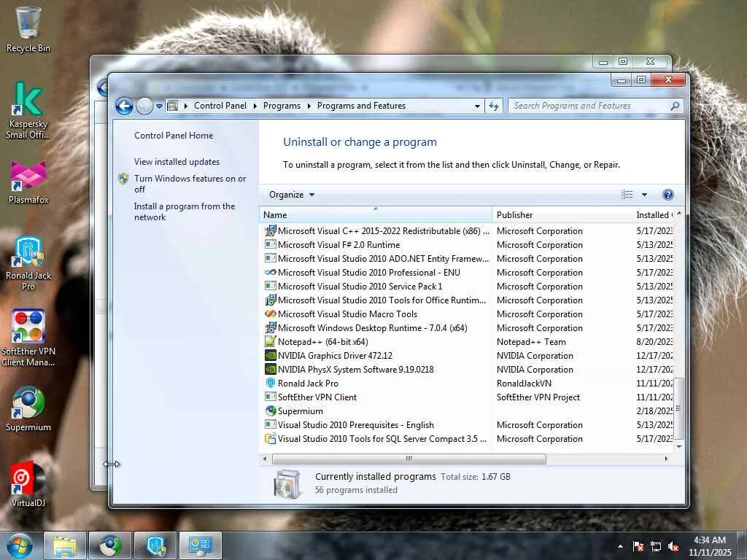Image resolution: width=747 pixels, height=560 pixels.
Task: Click the Back navigation arrow button
Action: pyautogui.click(x=124, y=106)
